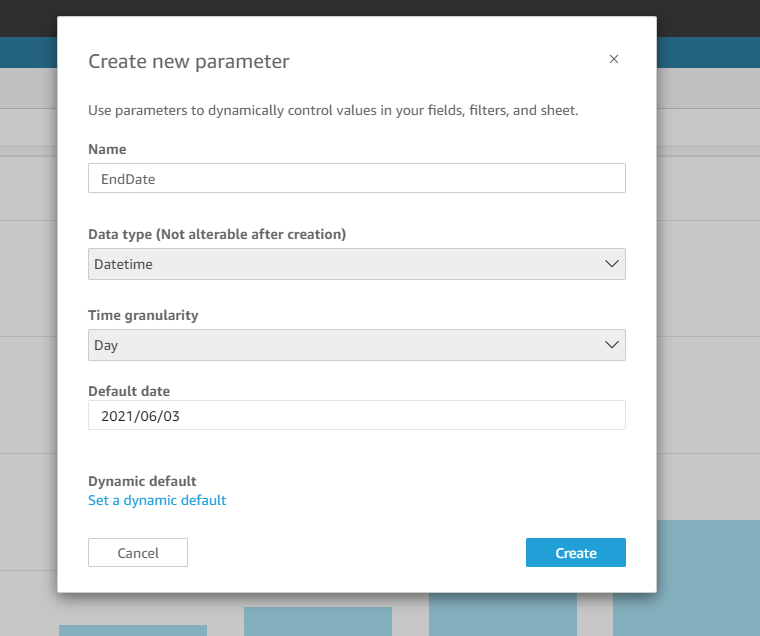
Task: Open the Datetime data type dropdown
Action: tap(357, 264)
